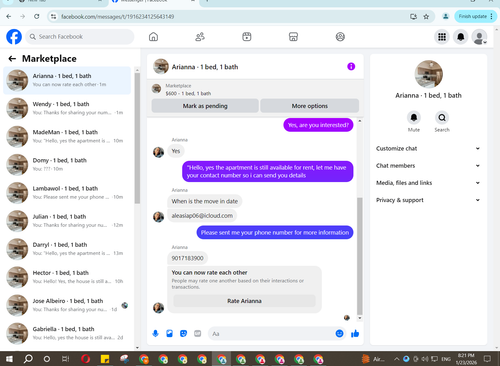500x366 pixels.
Task: Send a voice clip with microphone icon
Action: 155,333
